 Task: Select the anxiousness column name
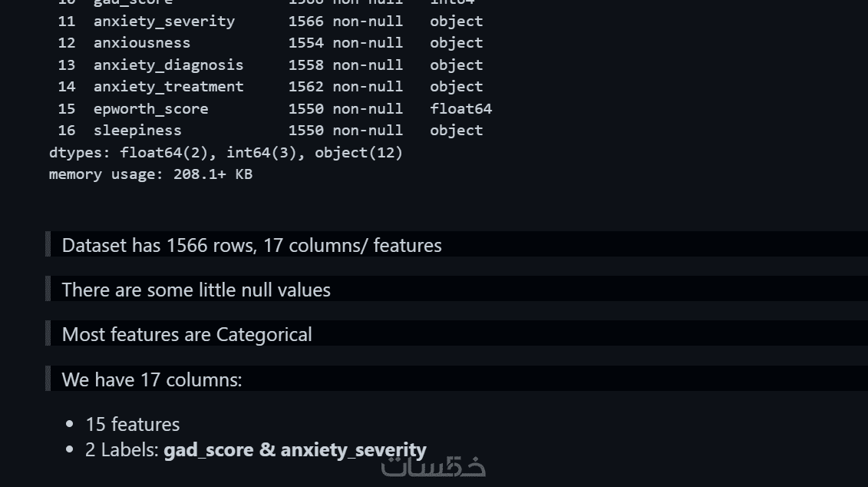point(142,43)
